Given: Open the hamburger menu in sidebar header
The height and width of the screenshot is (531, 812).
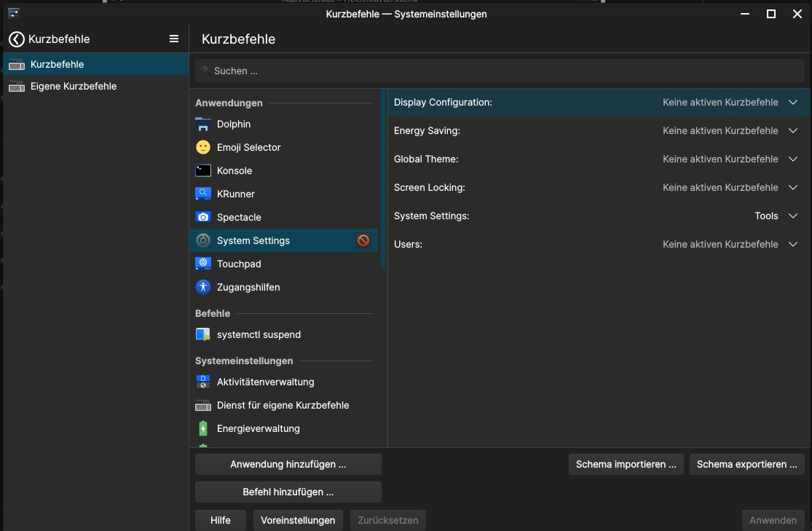Looking at the screenshot, I should (x=174, y=39).
